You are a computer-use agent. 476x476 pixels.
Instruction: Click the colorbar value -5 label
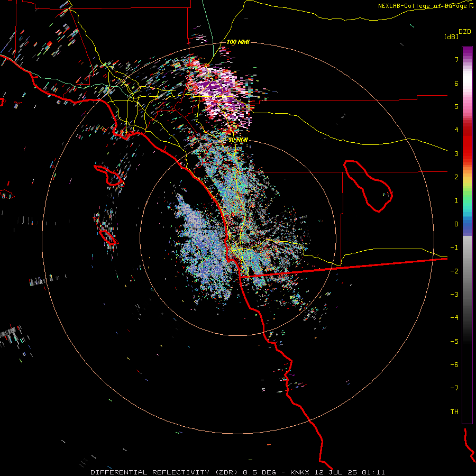[454, 341]
